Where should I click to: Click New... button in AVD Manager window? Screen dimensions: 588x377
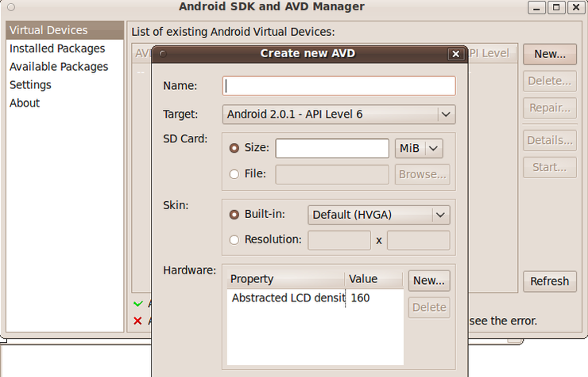point(550,54)
